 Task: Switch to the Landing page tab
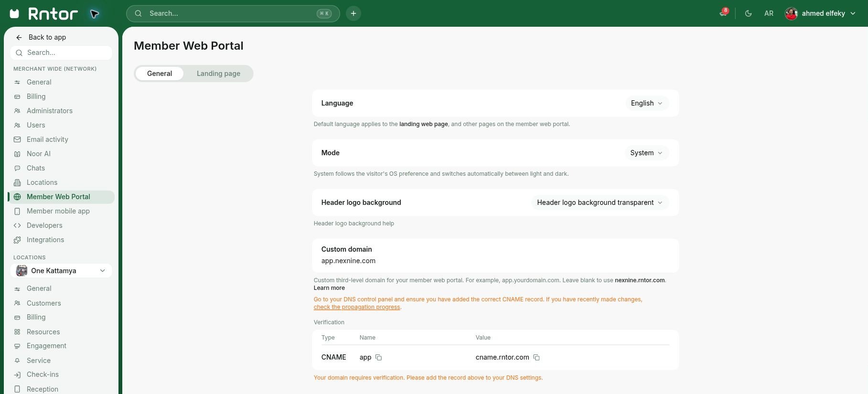(x=218, y=74)
